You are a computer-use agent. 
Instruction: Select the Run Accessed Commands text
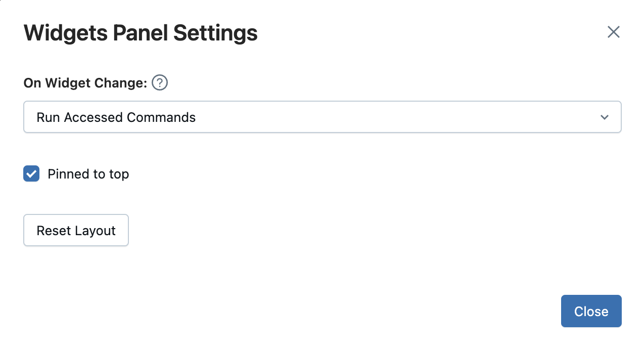pyautogui.click(x=116, y=117)
